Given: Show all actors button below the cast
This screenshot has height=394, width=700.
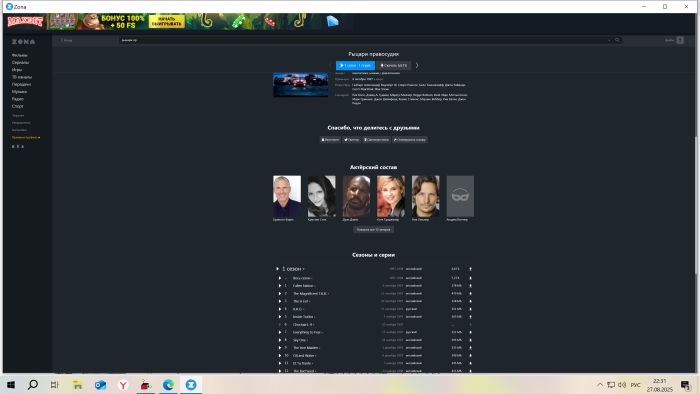Looking at the screenshot, I should tap(374, 229).
